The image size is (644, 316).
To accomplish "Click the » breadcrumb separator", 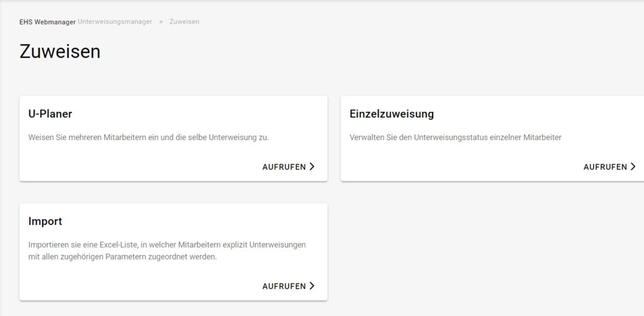I will point(161,22).
